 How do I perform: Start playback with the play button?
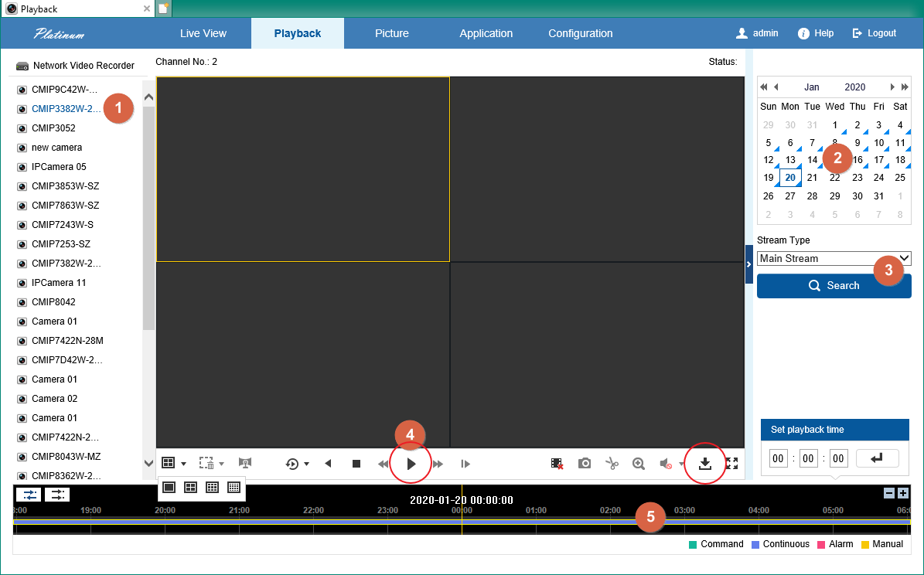(x=411, y=464)
